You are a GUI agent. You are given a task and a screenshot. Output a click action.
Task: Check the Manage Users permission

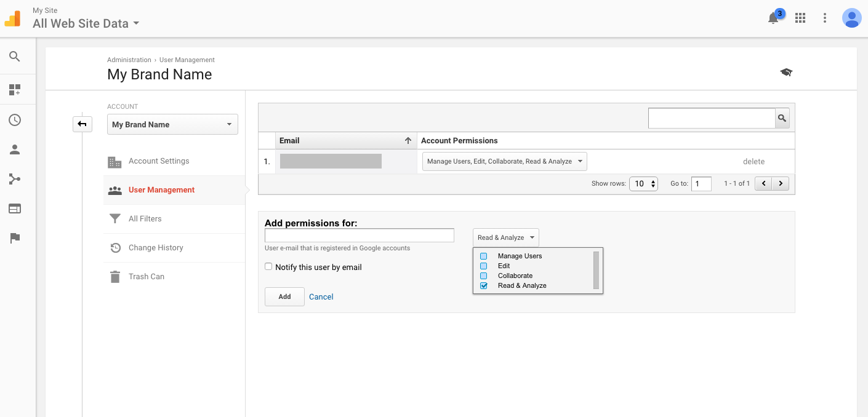point(484,256)
